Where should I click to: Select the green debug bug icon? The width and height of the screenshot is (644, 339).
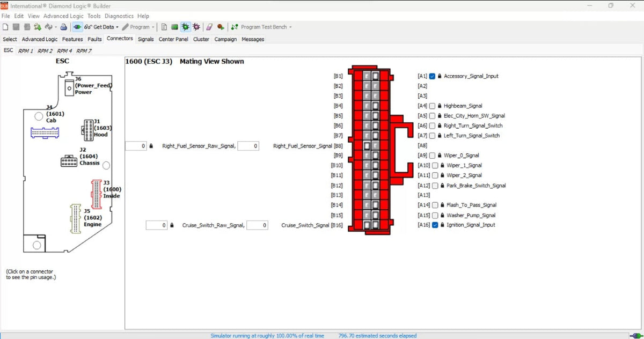184,27
